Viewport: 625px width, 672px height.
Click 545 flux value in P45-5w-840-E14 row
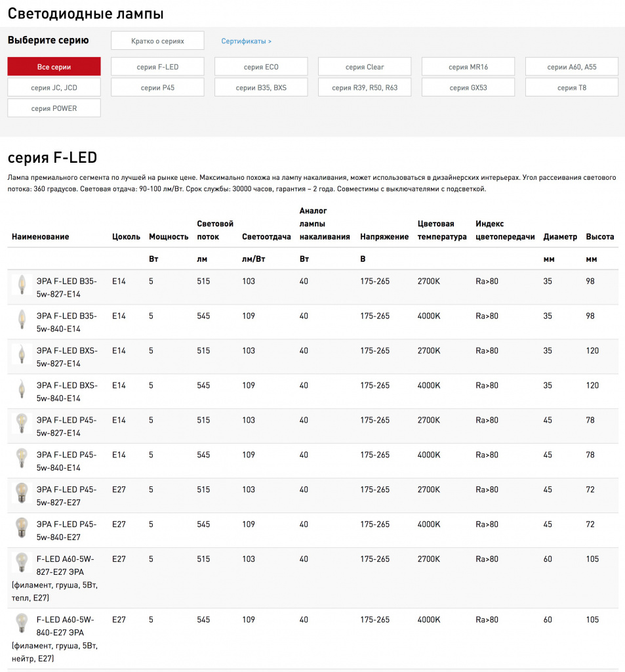(x=203, y=455)
